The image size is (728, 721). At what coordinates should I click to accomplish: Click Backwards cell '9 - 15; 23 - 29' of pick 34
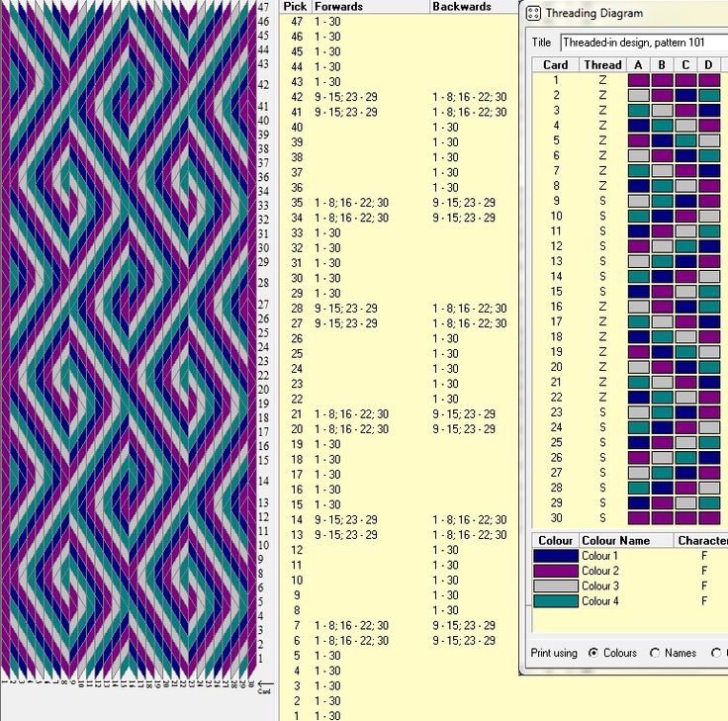pos(464,218)
